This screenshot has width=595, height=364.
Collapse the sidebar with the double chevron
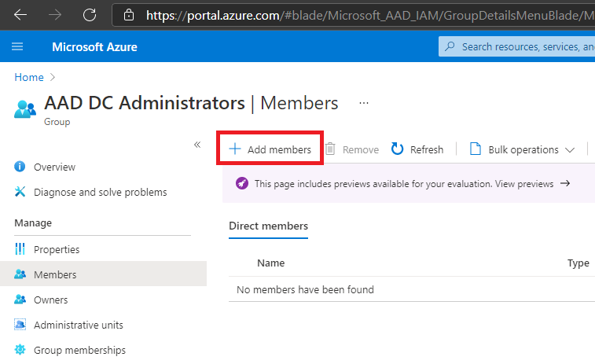[197, 145]
